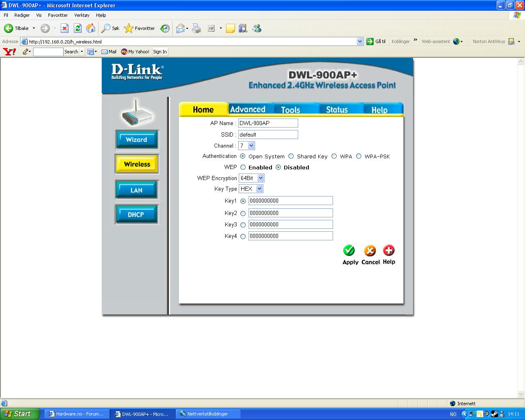
Task: Click the Web-assistent globe icon
Action: coord(457,41)
